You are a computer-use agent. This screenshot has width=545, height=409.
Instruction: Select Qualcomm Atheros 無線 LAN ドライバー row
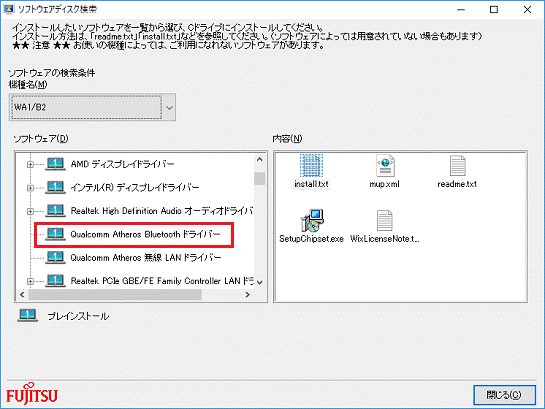click(146, 258)
